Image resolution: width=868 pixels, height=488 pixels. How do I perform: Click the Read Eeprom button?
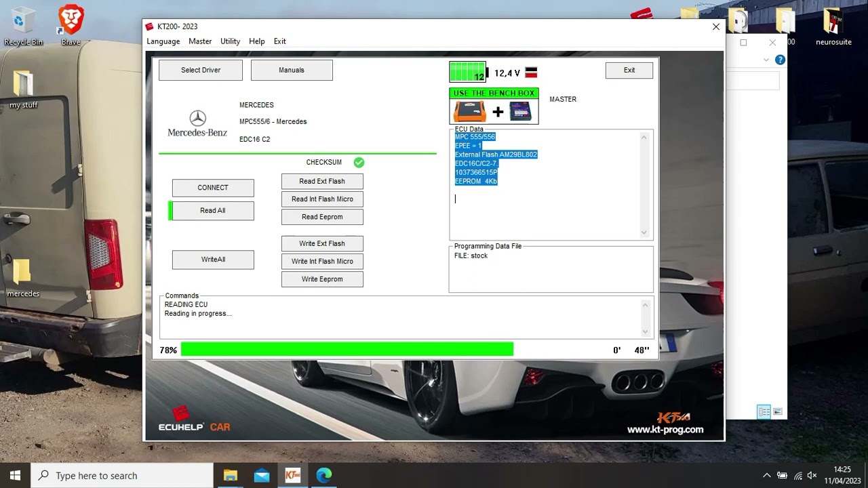tap(322, 217)
